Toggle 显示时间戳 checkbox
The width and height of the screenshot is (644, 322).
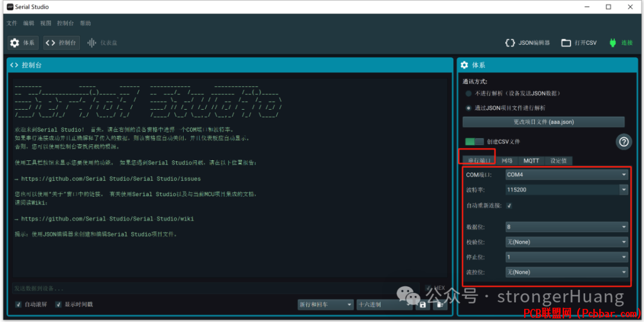tap(58, 304)
